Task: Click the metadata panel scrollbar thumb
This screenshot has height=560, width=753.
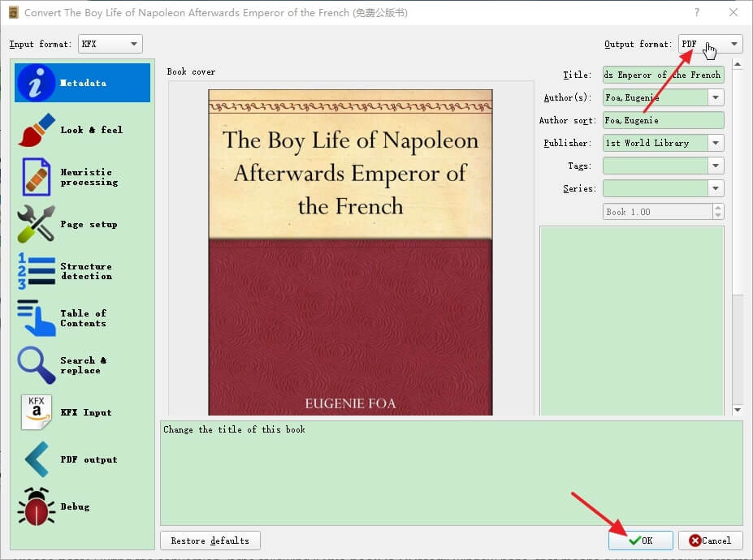Action: click(x=738, y=183)
